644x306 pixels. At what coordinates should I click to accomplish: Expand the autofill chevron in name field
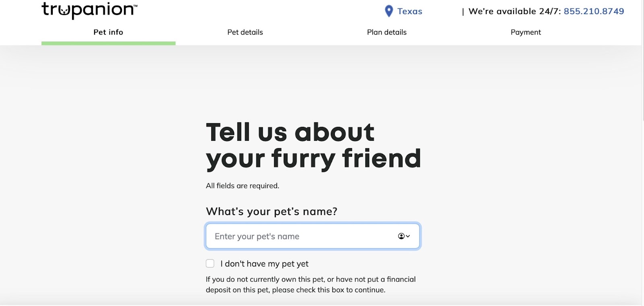click(408, 236)
